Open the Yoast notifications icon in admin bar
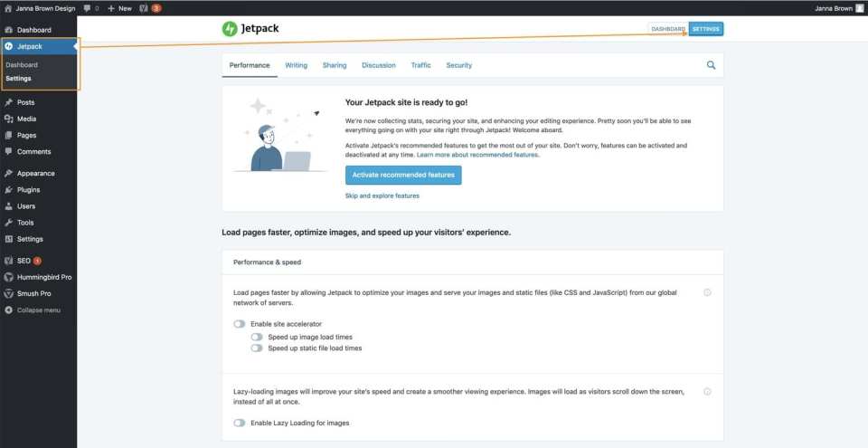 [144, 8]
